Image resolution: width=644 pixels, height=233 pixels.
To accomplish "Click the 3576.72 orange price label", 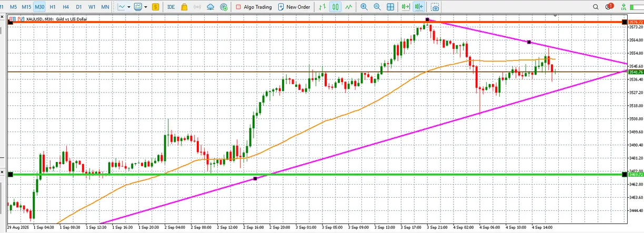I will [636, 22].
